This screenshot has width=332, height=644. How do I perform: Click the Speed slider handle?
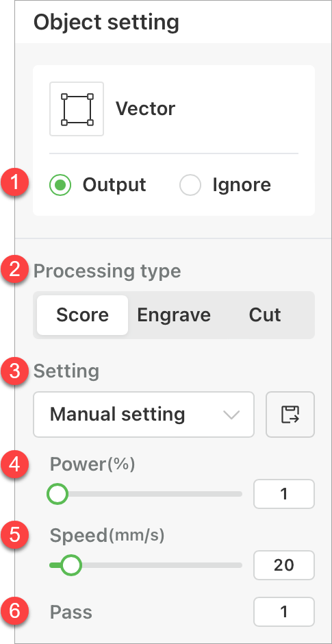(71, 565)
